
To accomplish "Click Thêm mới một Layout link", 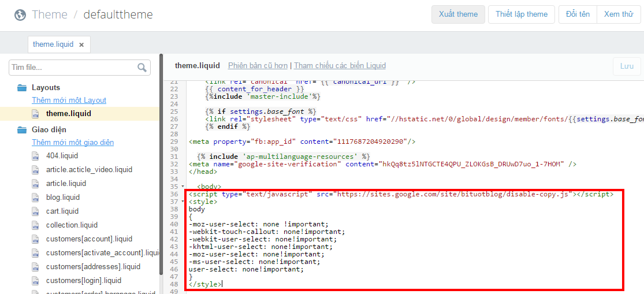I will pos(69,100).
